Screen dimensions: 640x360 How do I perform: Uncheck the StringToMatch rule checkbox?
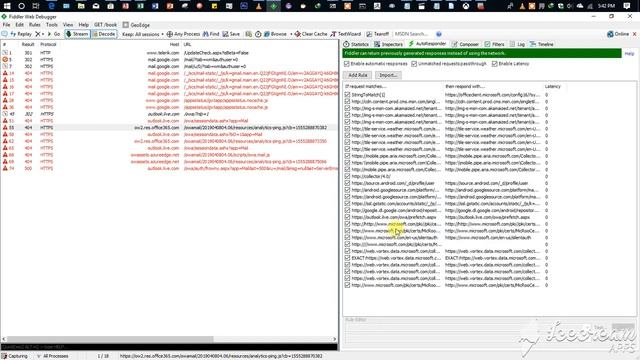(x=347, y=95)
